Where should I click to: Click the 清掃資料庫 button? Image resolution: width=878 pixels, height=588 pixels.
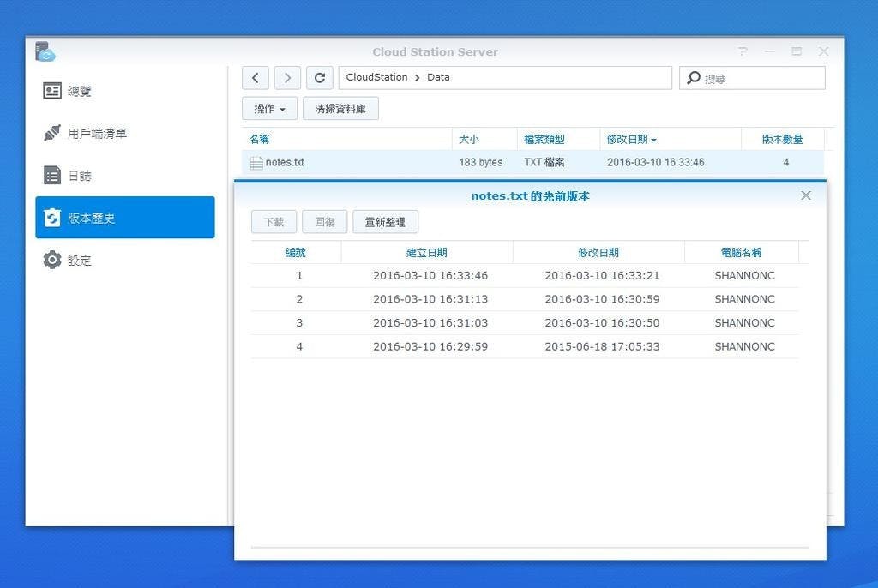340,109
